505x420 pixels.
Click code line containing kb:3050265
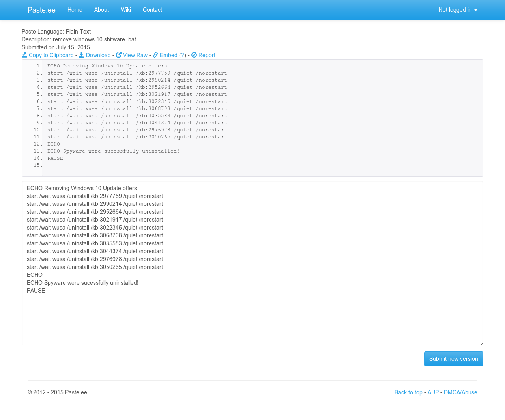click(x=137, y=137)
